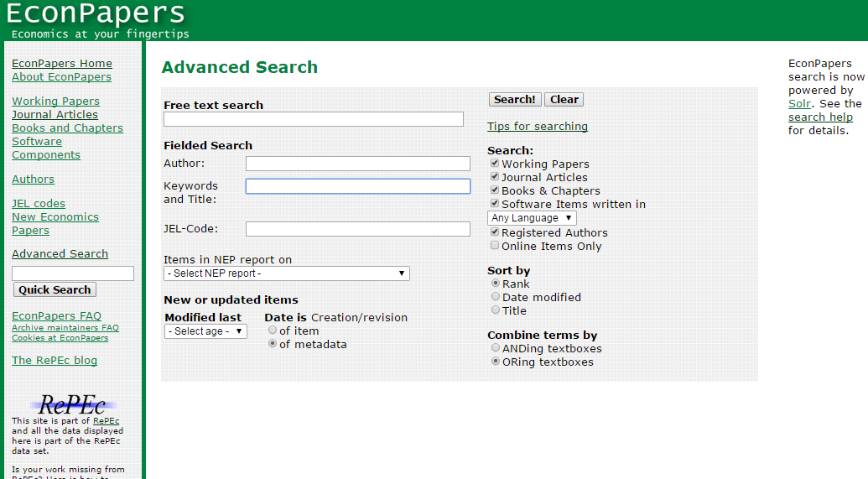Open New Economics Papers link
Viewport: 868px width, 479px height.
pyautogui.click(x=55, y=224)
